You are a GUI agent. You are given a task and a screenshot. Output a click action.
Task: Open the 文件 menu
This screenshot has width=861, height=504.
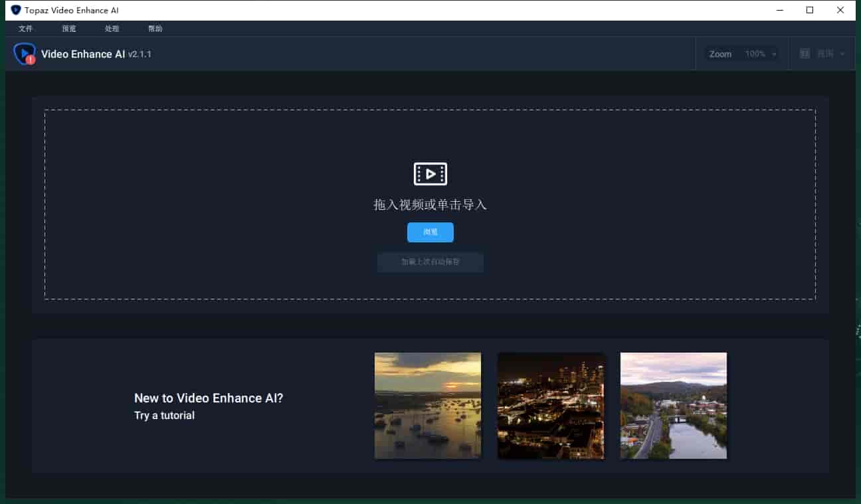26,29
